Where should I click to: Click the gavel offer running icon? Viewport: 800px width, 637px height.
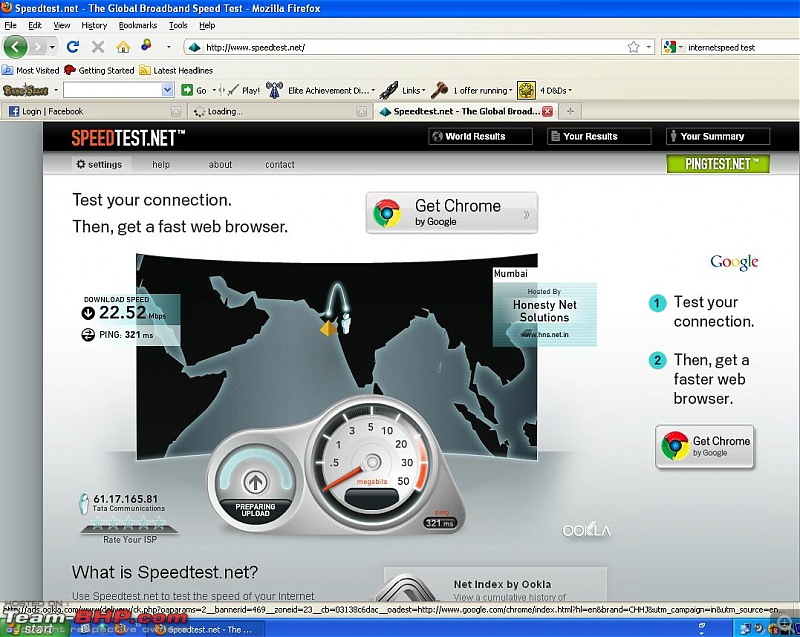tap(439, 90)
